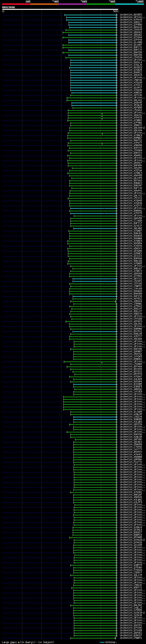Open the UniRef100_Q5VMX7 entry
The image size is (146, 644).
[x=131, y=163]
